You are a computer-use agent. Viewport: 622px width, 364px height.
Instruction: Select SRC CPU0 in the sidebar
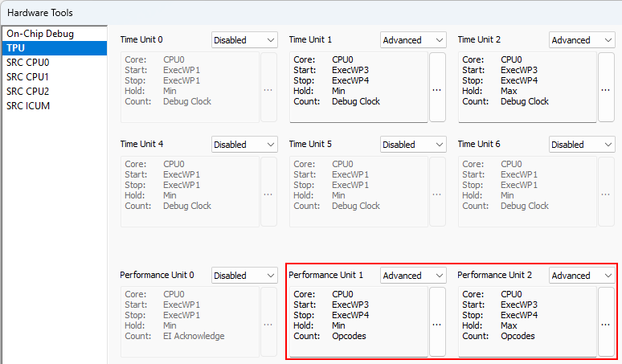(x=28, y=63)
